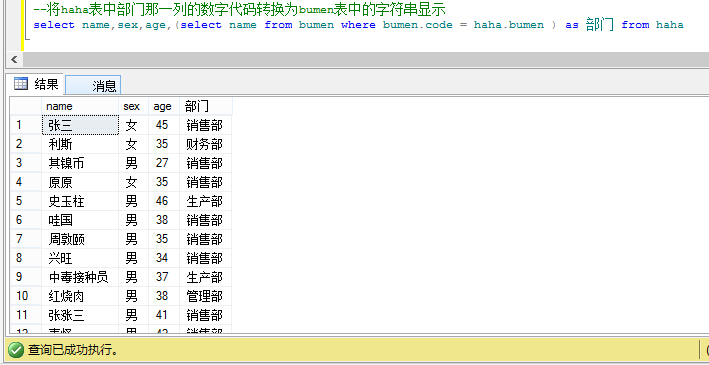Select row header 2
Image resolution: width=709 pixels, height=365 pixels.
pos(26,144)
